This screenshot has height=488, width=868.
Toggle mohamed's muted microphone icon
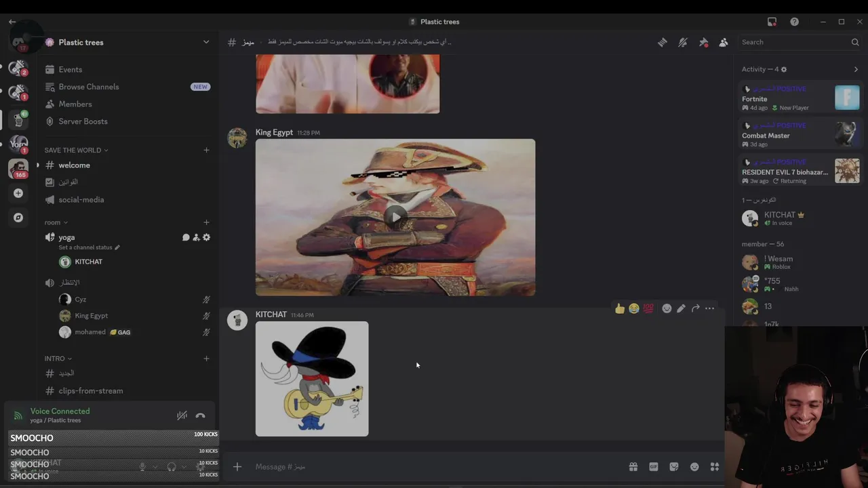(206, 332)
